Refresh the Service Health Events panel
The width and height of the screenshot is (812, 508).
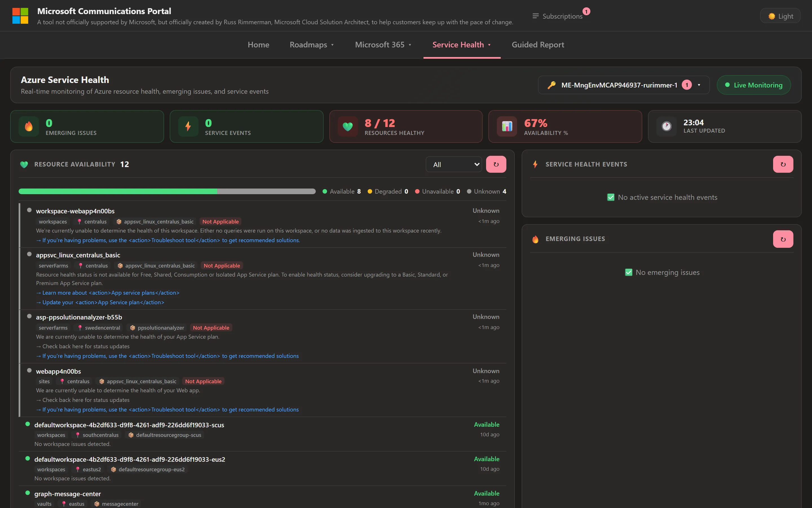(783, 164)
